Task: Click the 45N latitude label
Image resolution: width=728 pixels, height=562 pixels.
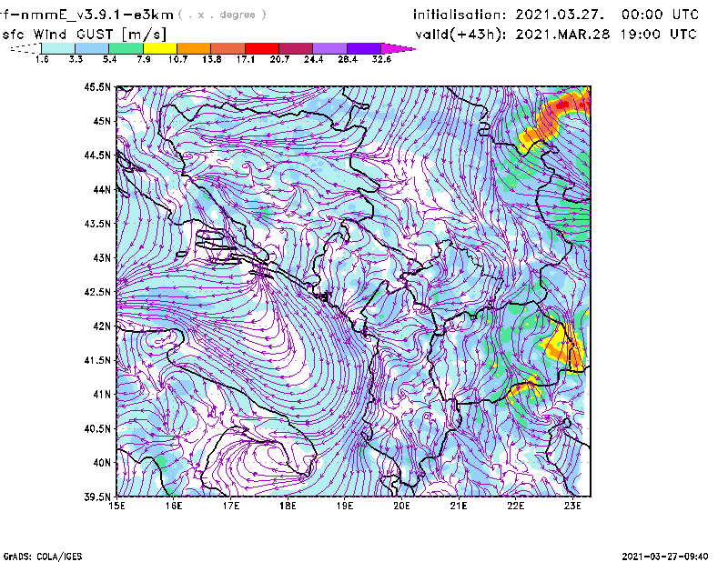Action: [x=102, y=121]
